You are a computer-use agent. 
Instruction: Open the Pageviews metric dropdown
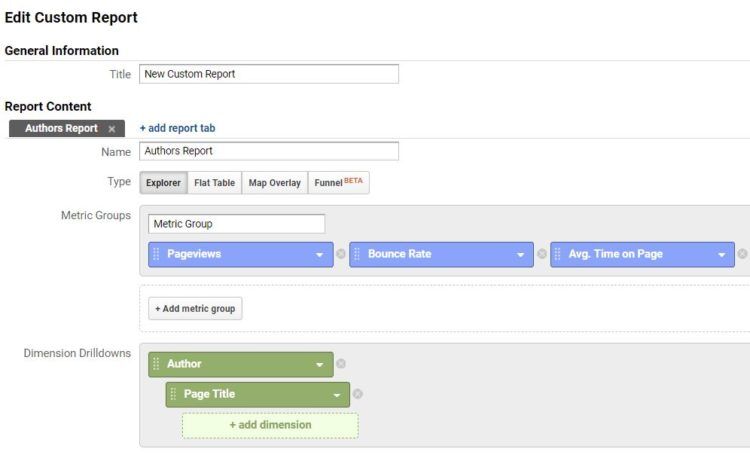[320, 255]
